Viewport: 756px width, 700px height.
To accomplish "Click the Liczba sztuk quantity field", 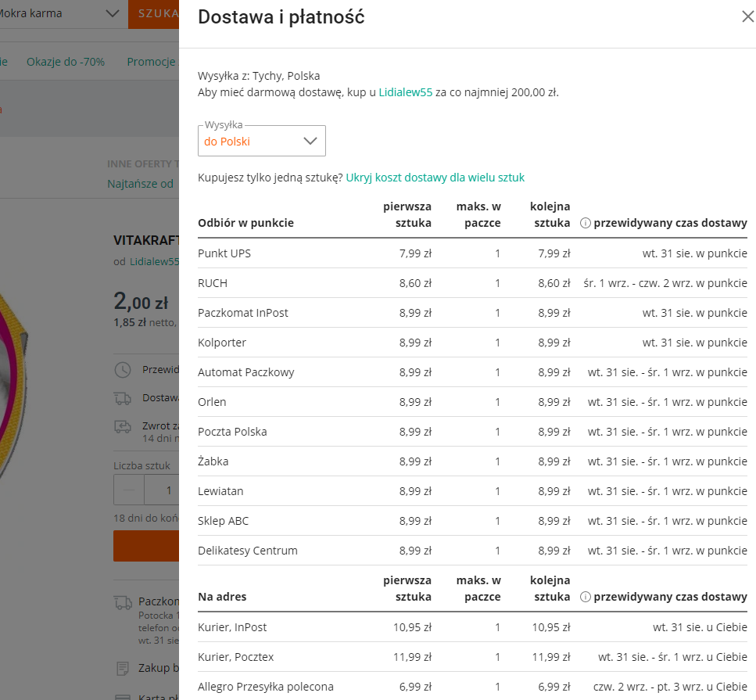I will [167, 490].
